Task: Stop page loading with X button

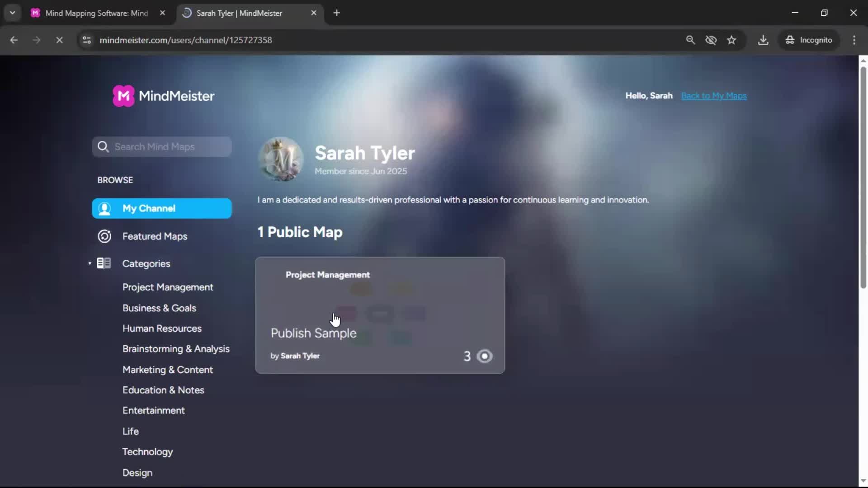Action: pos(59,40)
